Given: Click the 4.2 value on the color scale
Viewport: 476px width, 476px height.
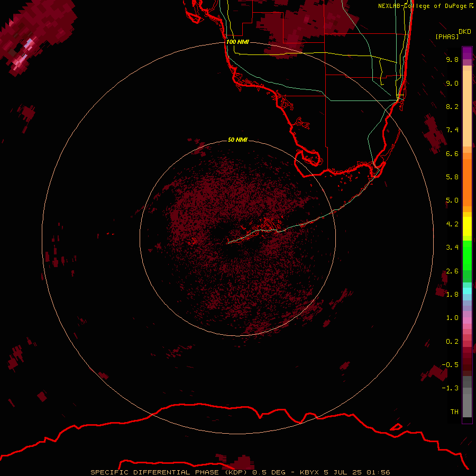Looking at the screenshot, I should tap(452, 224).
